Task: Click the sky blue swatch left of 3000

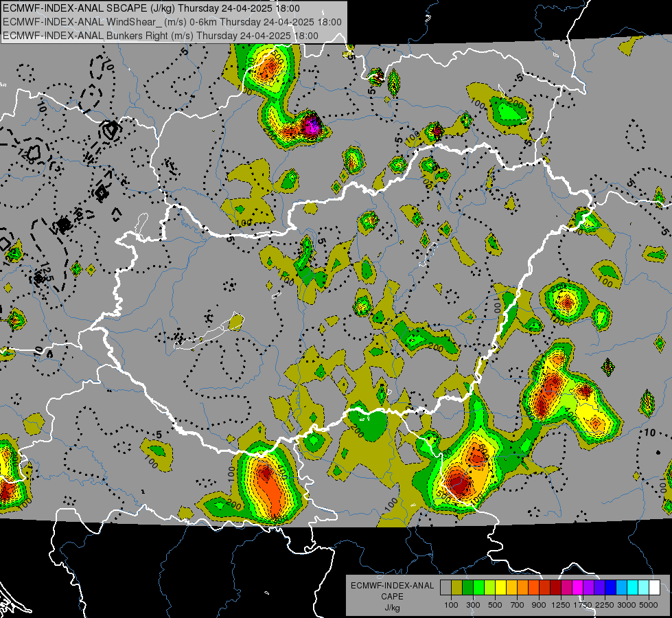Action: (x=621, y=587)
